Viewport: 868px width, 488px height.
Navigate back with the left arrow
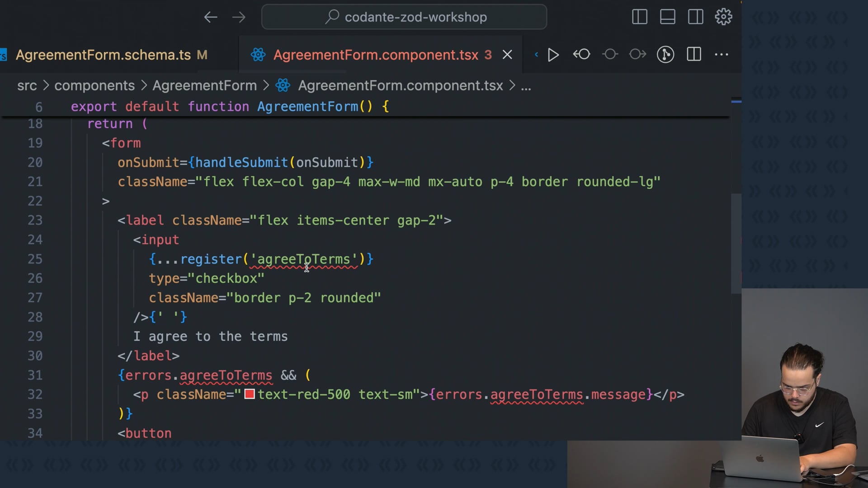[211, 17]
